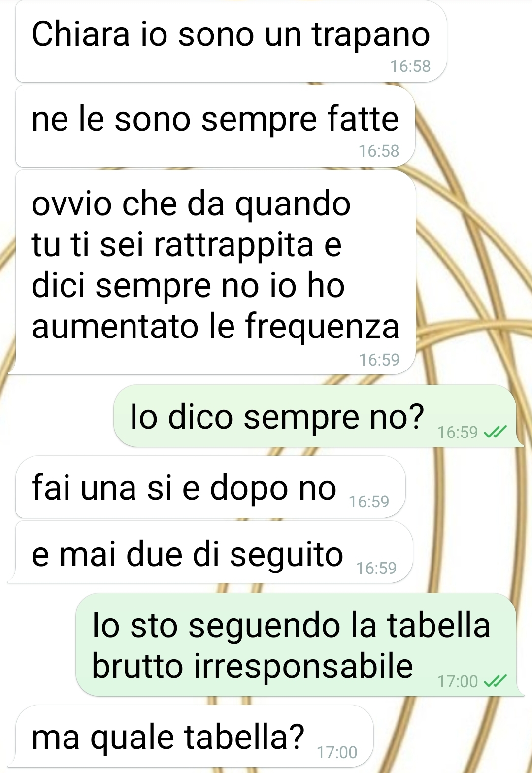Viewport: 532px width, 773px height.
Task: Tap the 16:59 timestamp under 'frequenza'
Action: pos(379,360)
